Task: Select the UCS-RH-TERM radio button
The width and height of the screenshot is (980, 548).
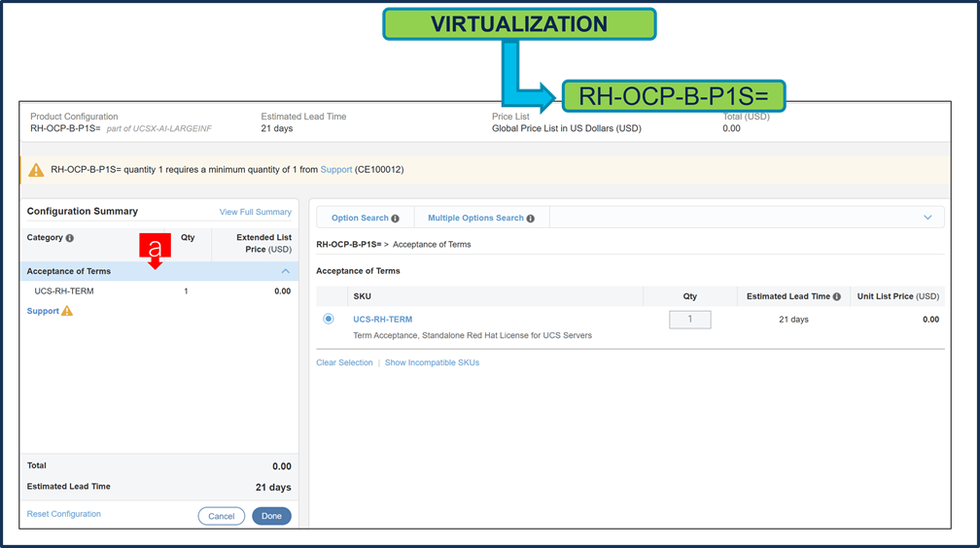Action: pyautogui.click(x=329, y=319)
